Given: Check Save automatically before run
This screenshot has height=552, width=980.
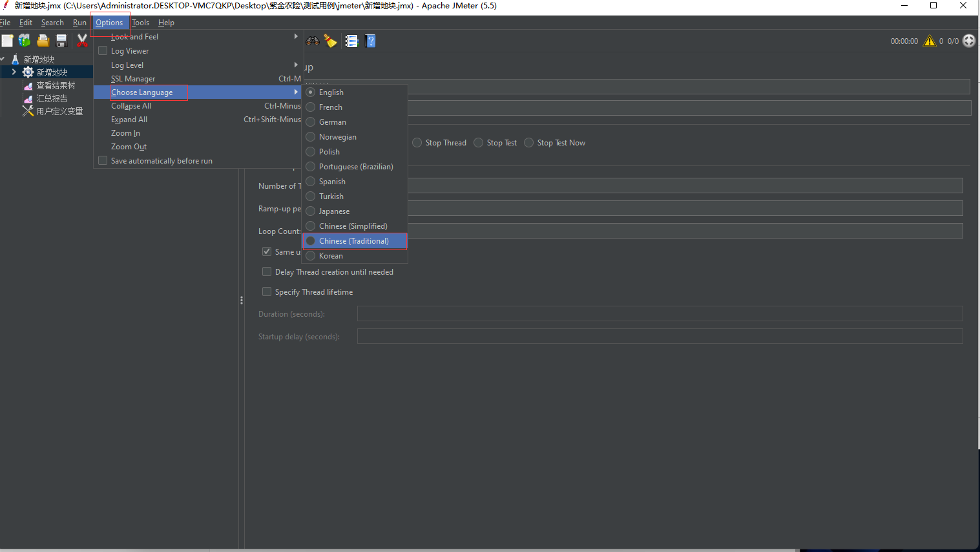Looking at the screenshot, I should pyautogui.click(x=103, y=160).
